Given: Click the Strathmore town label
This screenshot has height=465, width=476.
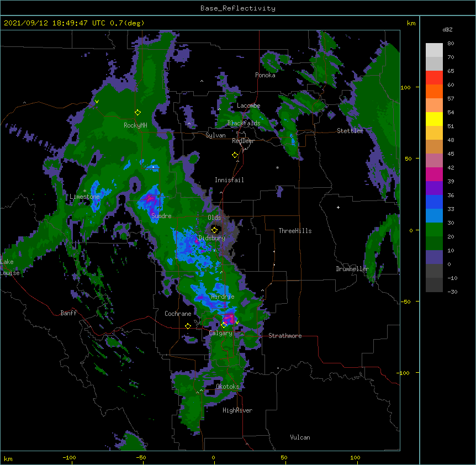Looking at the screenshot, I should [285, 336].
